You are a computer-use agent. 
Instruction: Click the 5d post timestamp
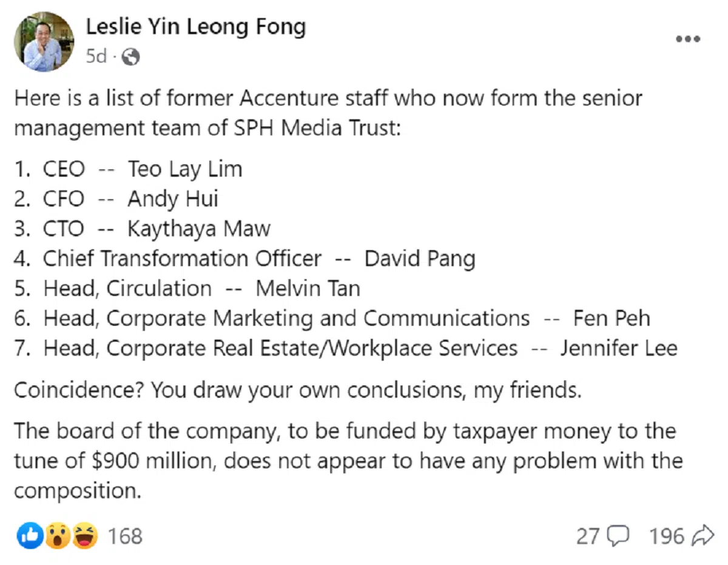96,57
